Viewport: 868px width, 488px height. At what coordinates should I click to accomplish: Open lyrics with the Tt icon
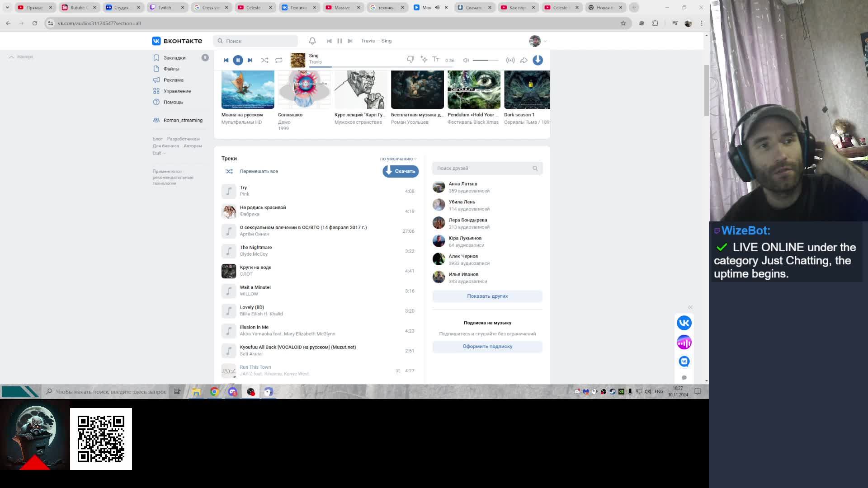pos(436,59)
